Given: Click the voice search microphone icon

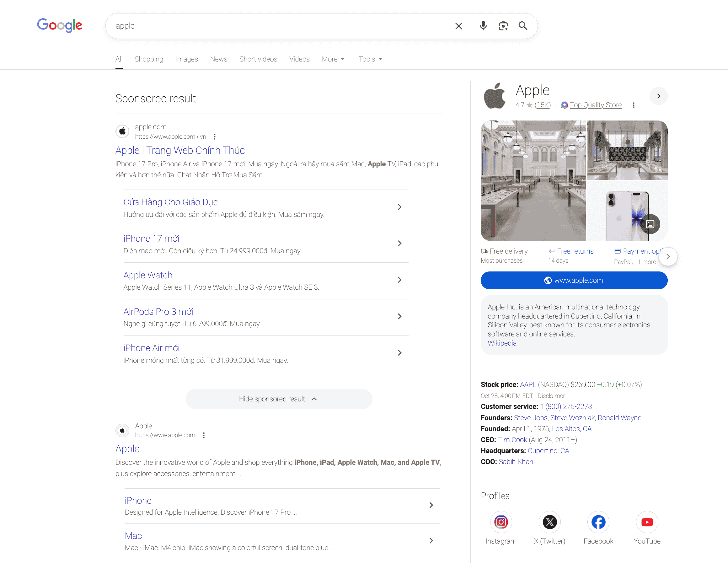Looking at the screenshot, I should click(x=483, y=26).
